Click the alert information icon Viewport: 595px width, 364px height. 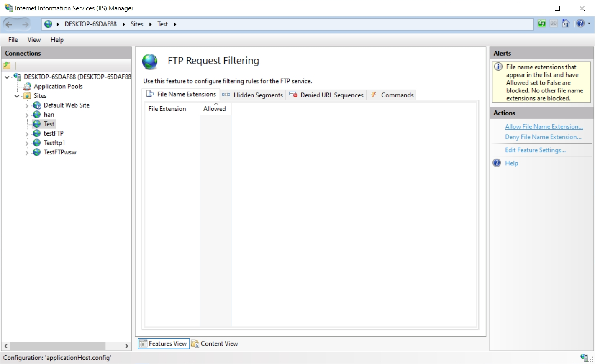498,67
